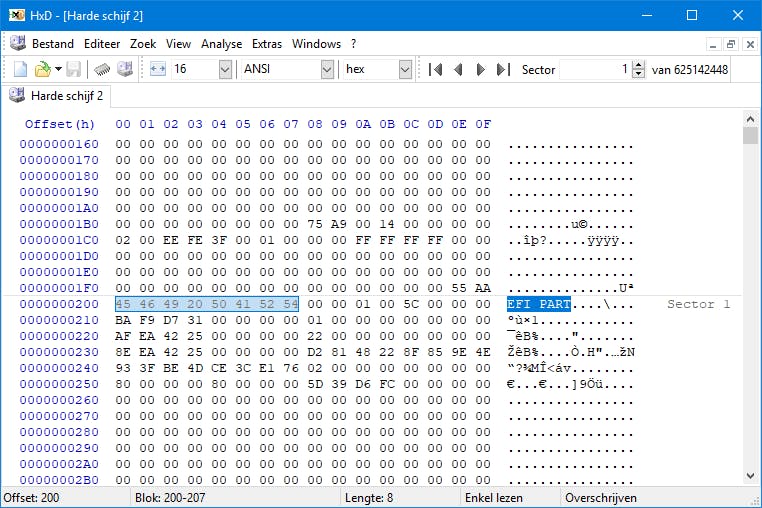
Task: Select the Harde schijf 2 tab
Action: pos(57,96)
